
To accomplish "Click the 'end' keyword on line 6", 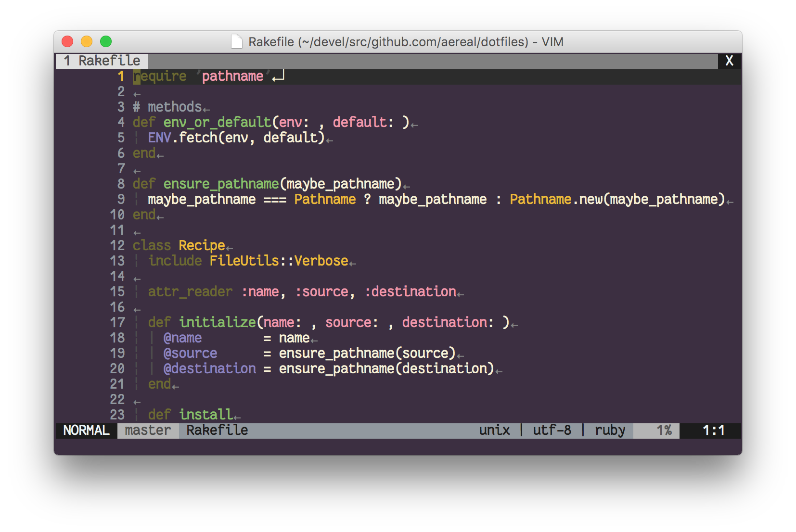I will 144,153.
